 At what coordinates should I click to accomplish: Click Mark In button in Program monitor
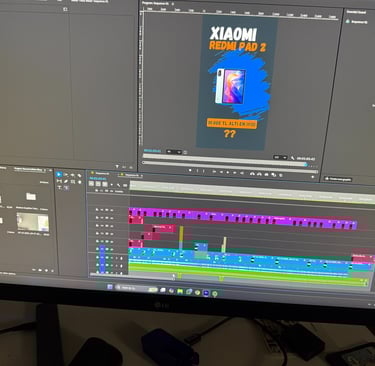[197, 171]
